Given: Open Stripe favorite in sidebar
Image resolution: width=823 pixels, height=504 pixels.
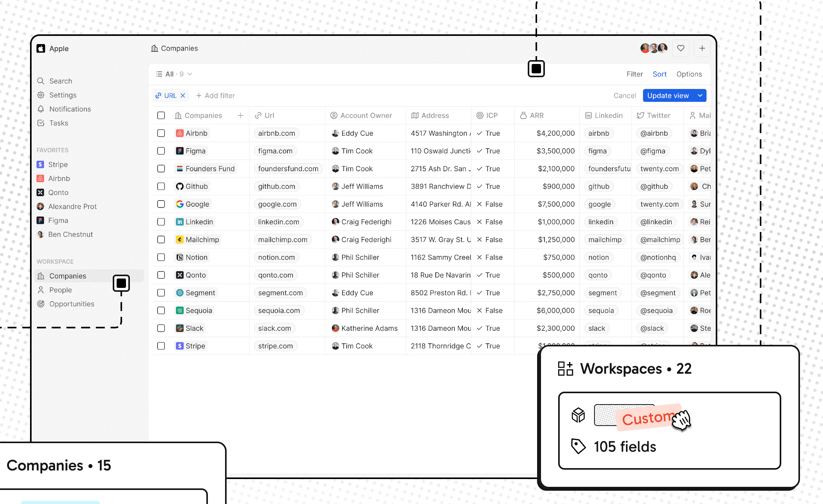Looking at the screenshot, I should (58, 165).
